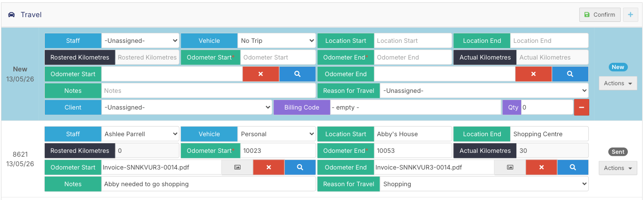Clear Odometer End file in New row
Image resolution: width=644 pixels, height=200 pixels.
[533, 74]
